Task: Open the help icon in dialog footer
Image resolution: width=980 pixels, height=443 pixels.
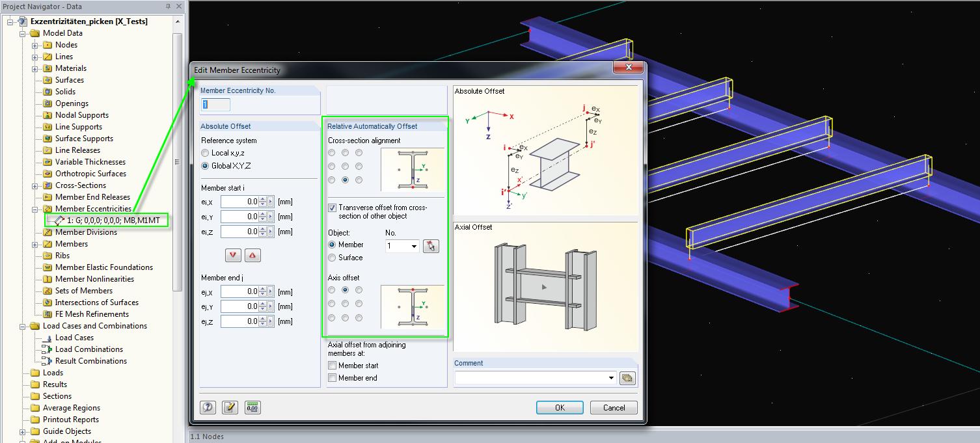Action: (208, 408)
